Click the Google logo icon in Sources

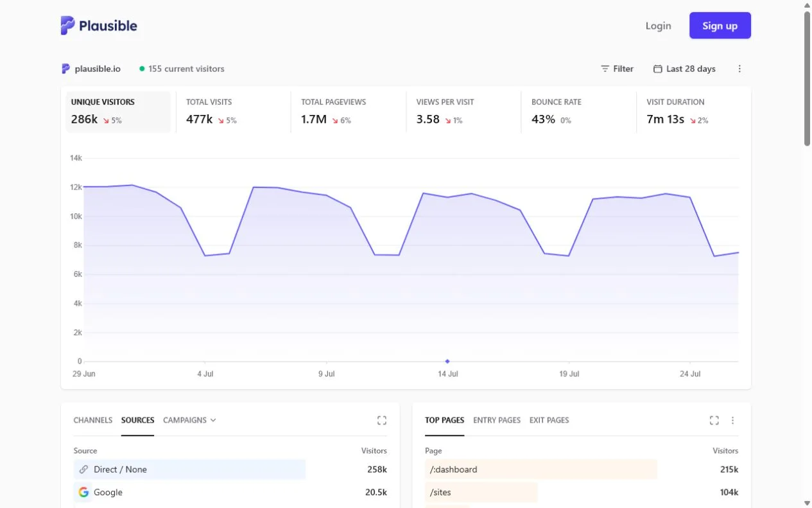[x=83, y=493]
